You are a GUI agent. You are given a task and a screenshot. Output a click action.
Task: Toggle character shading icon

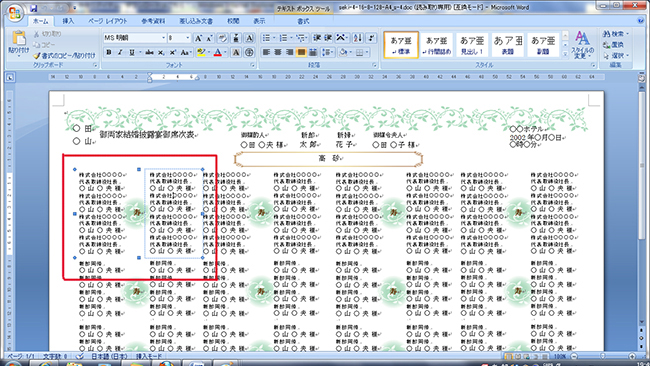[x=236, y=52]
